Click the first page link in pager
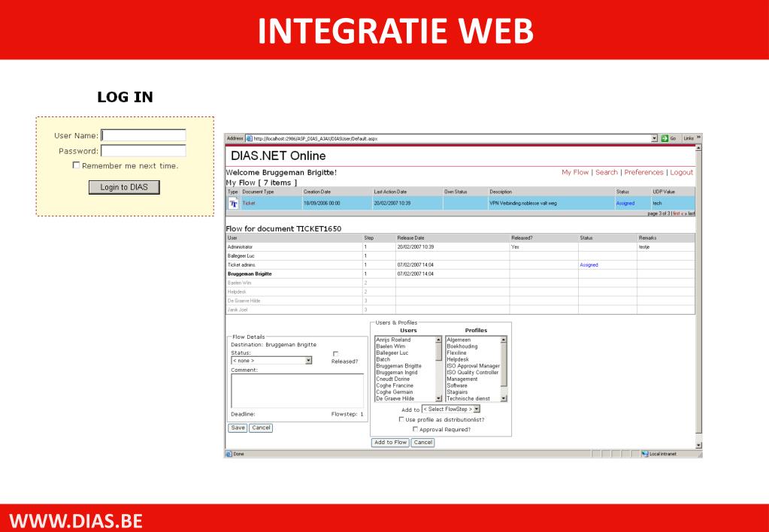 pos(677,214)
